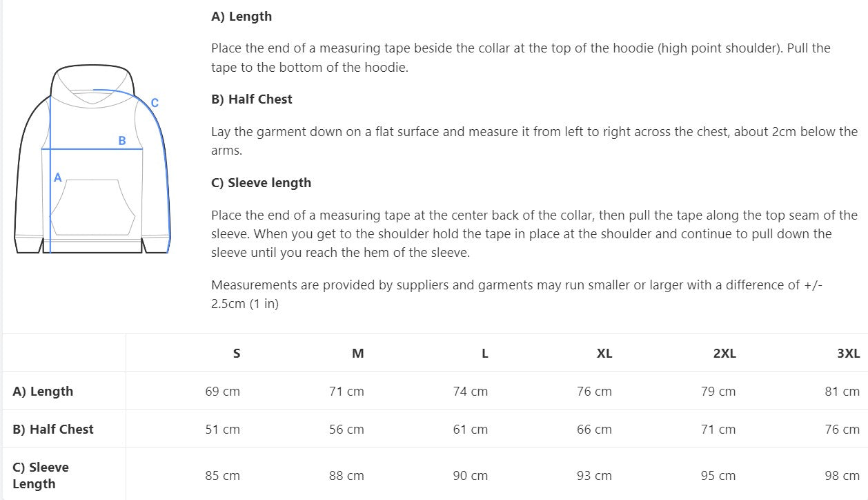Click the "C) Sleeve length" instructions heading
The image size is (868, 500).
click(x=261, y=182)
